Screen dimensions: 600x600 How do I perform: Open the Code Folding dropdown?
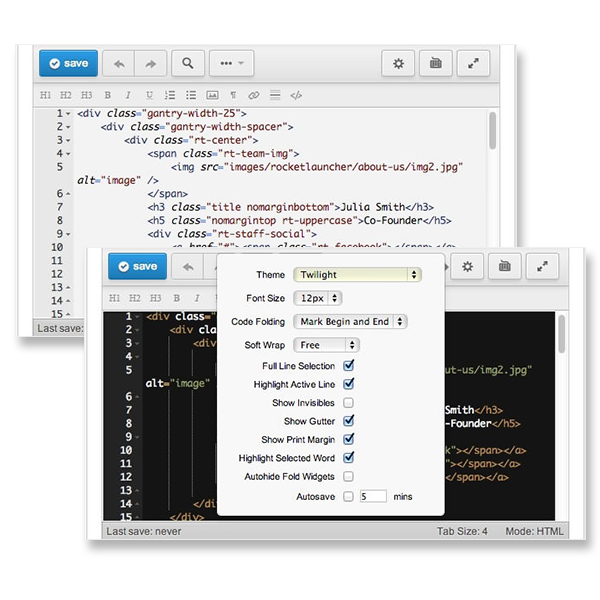pos(350,321)
